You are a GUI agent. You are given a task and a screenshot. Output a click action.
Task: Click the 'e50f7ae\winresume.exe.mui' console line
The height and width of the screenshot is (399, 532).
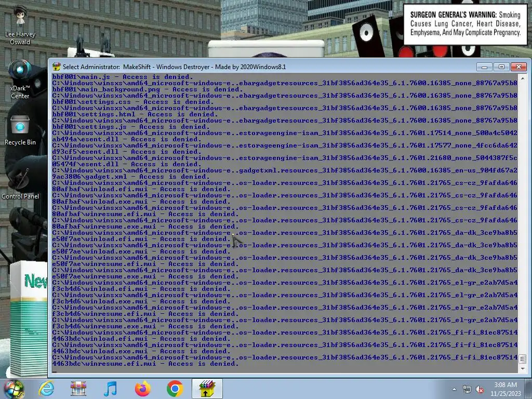point(145,276)
